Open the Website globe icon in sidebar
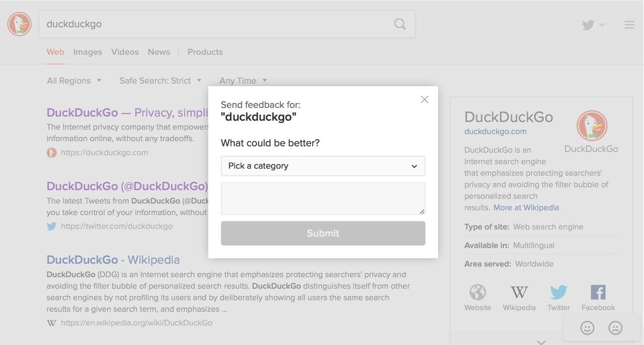 coord(478,292)
